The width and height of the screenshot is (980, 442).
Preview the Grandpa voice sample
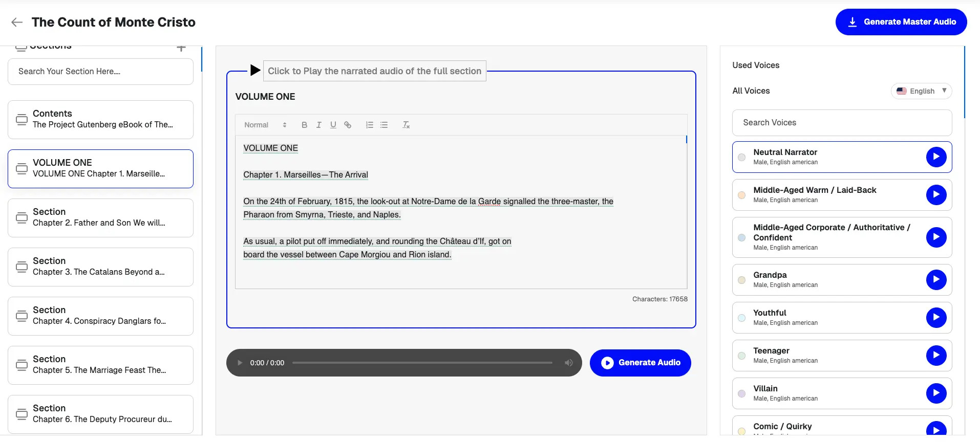point(935,280)
